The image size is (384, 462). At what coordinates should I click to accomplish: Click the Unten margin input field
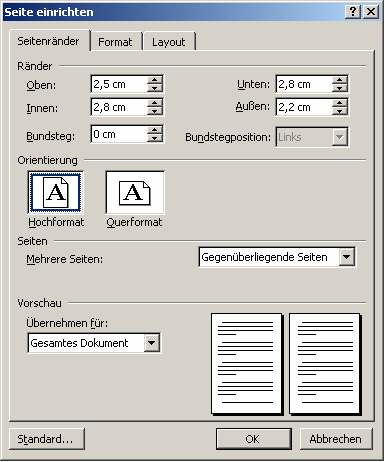click(304, 84)
